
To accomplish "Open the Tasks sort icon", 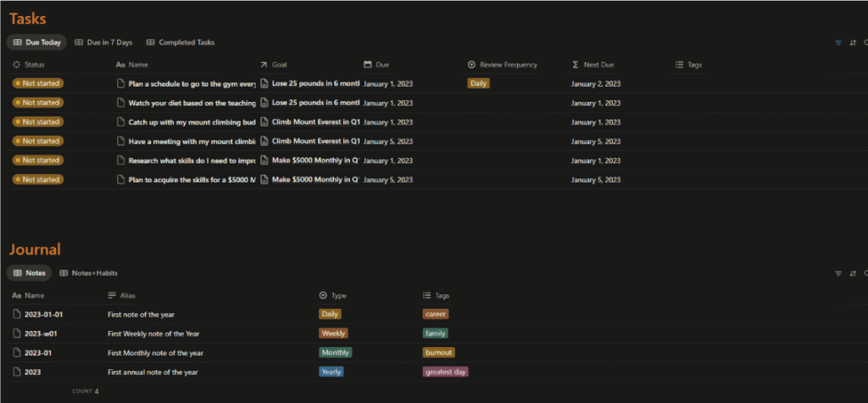I will pos(853,42).
